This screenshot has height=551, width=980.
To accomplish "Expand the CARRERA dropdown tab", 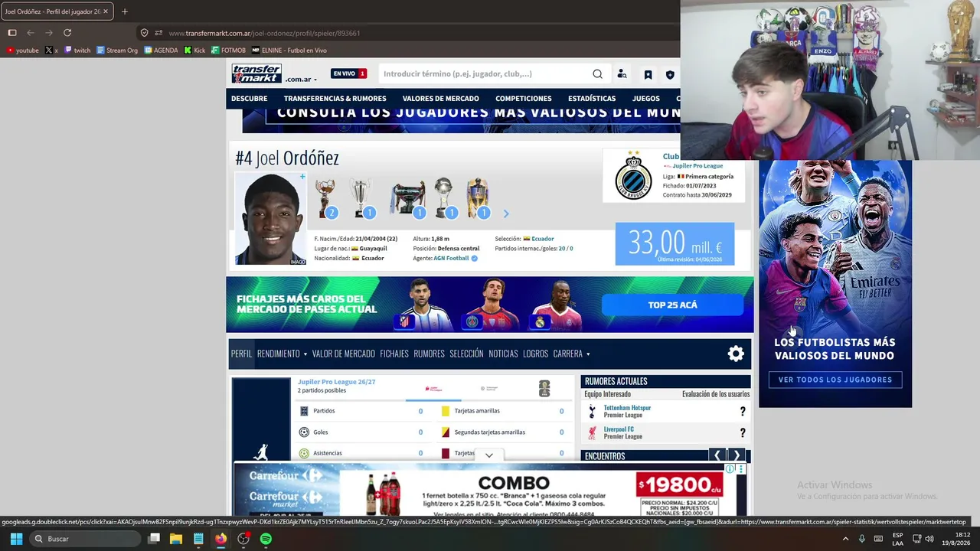I will click(571, 354).
